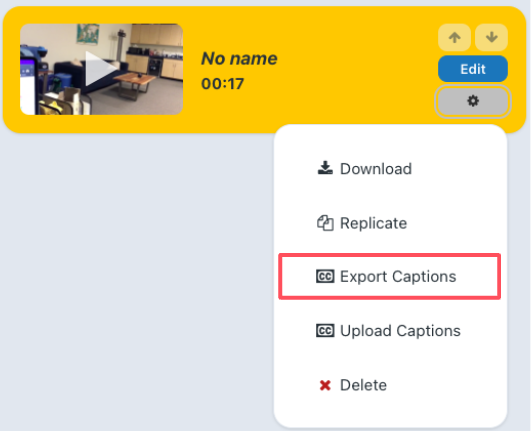Click the 00:17 duration label
Viewport: 531px width, 431px height.
point(222,84)
